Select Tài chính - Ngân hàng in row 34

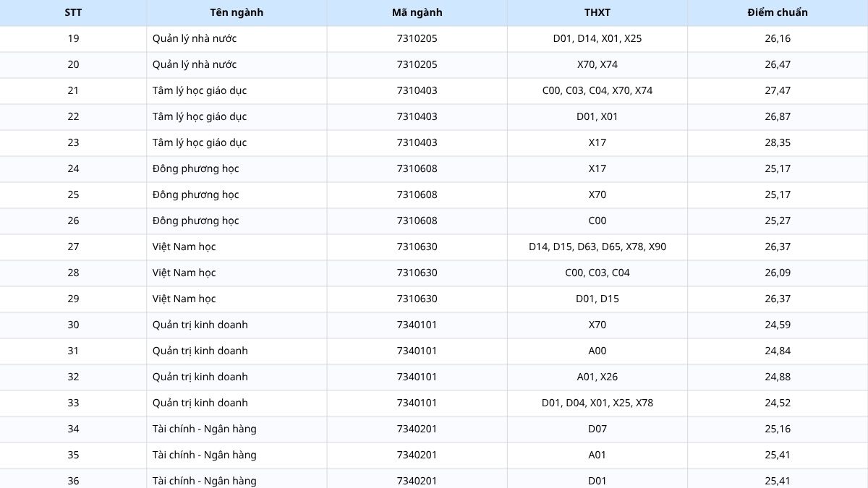click(204, 429)
